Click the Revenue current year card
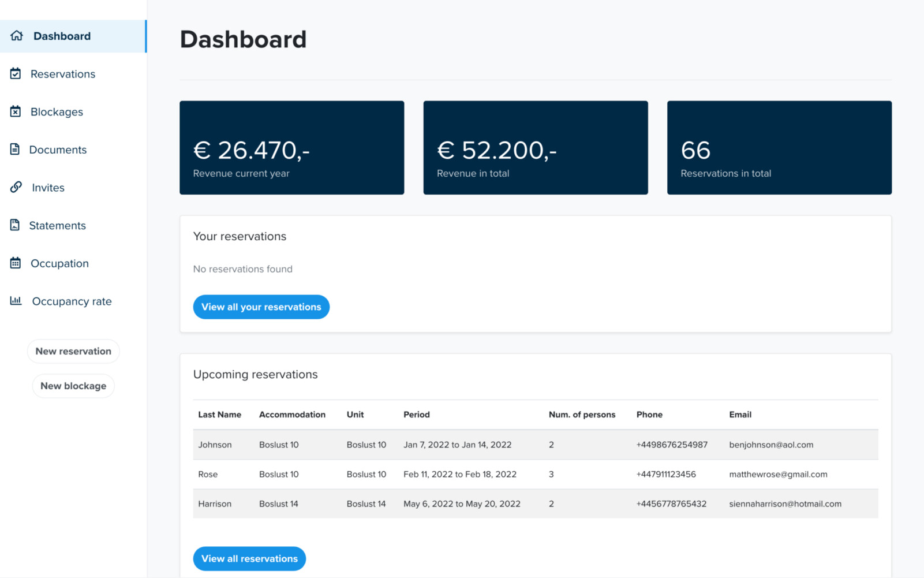The image size is (924, 578). pyautogui.click(x=291, y=148)
